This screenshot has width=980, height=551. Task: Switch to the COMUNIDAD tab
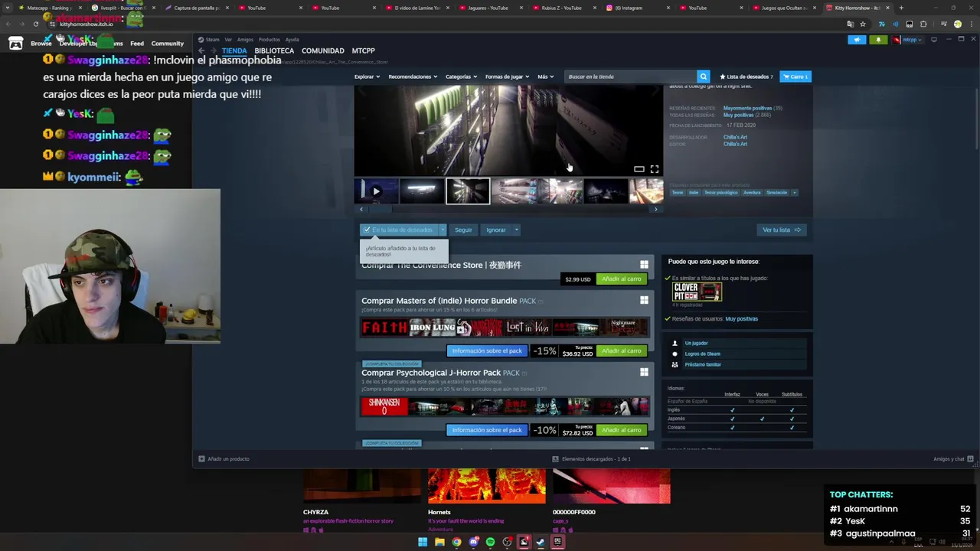pos(322,51)
